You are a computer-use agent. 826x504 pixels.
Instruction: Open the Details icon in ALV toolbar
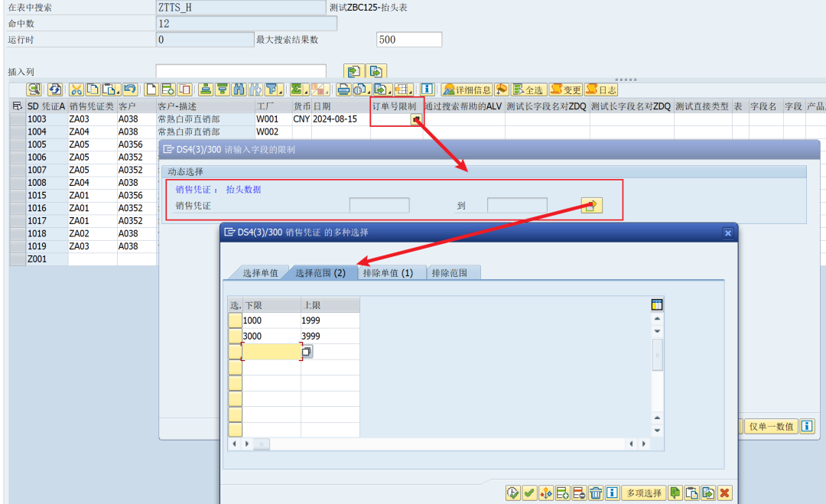34,89
